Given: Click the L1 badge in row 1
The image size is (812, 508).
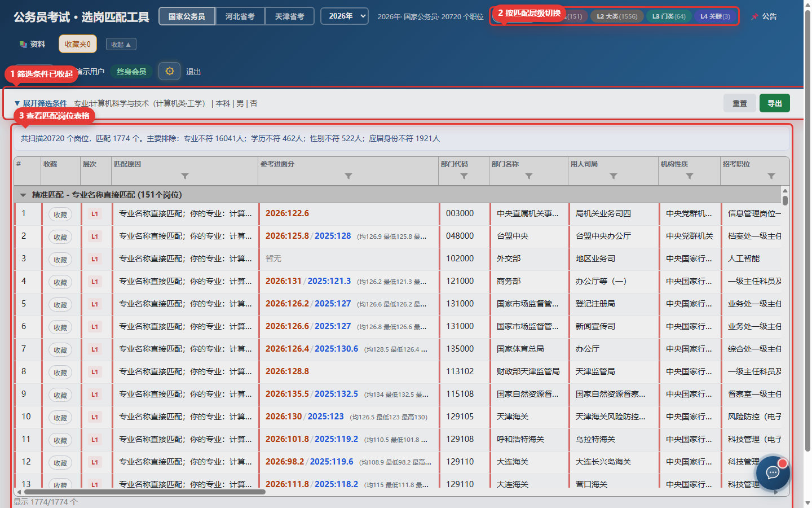Looking at the screenshot, I should 95,214.
